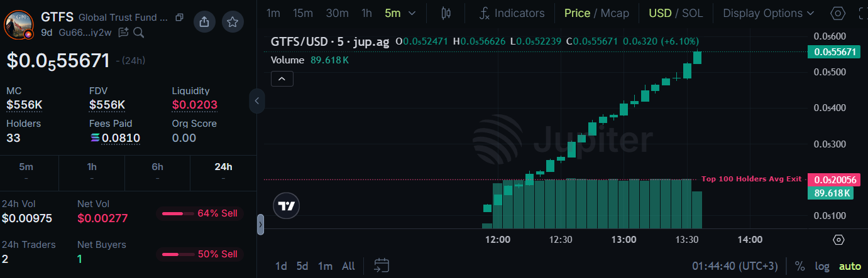The image size is (868, 278).
Task: Select the 1m chart interval
Action: point(273,13)
